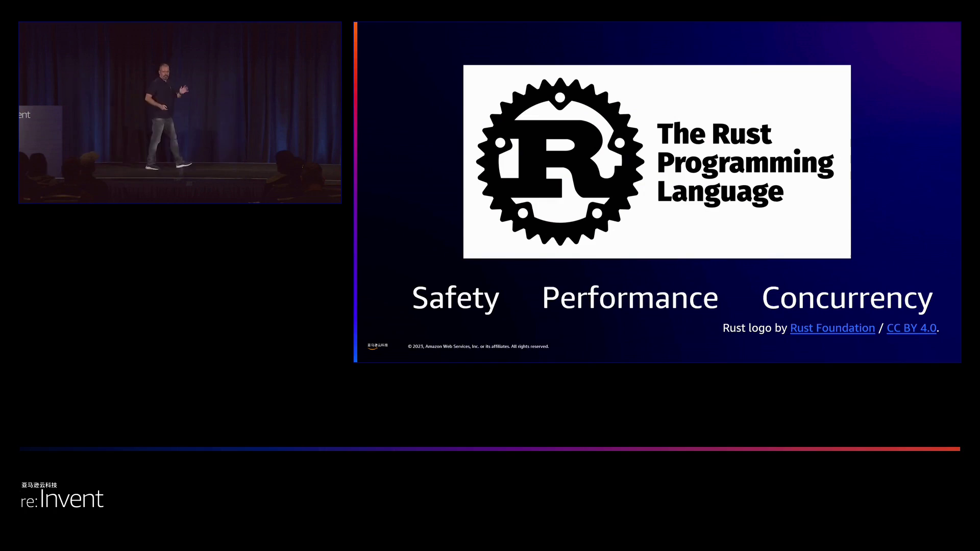This screenshot has width=980, height=551.
Task: Click the re:Invent logo
Action: click(x=62, y=498)
